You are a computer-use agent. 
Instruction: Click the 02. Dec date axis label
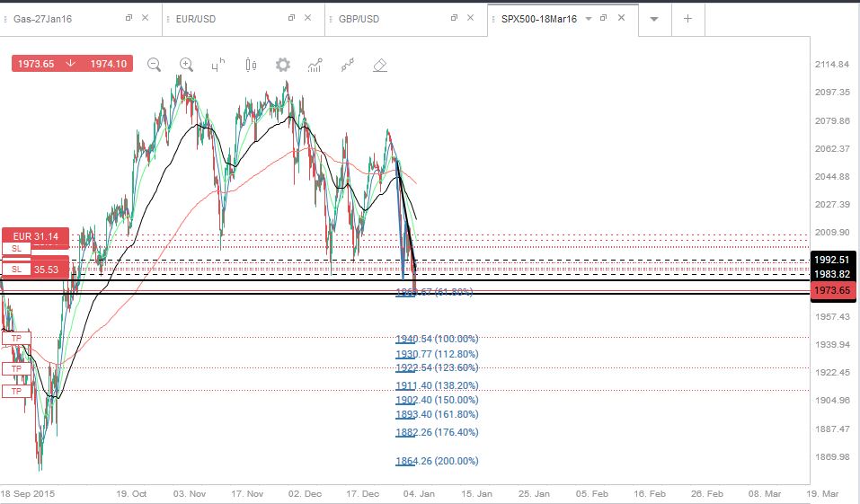click(305, 493)
